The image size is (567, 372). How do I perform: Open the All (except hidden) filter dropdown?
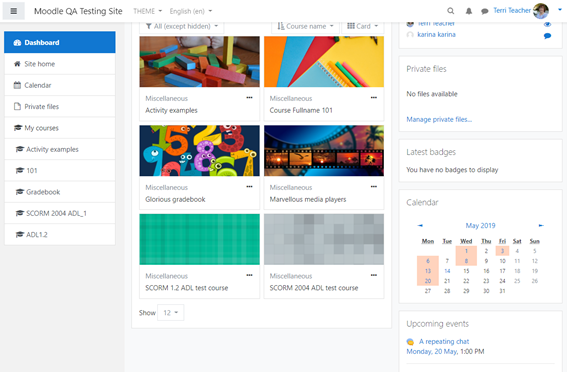pyautogui.click(x=182, y=26)
